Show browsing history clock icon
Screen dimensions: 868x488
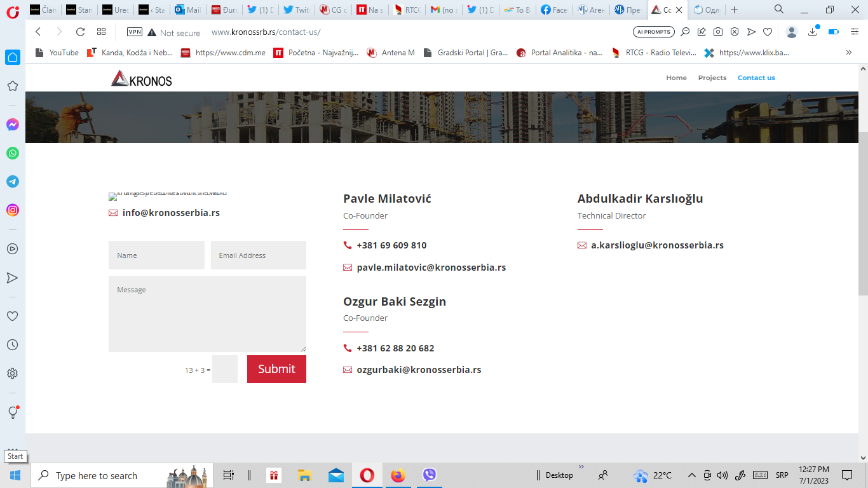13,344
